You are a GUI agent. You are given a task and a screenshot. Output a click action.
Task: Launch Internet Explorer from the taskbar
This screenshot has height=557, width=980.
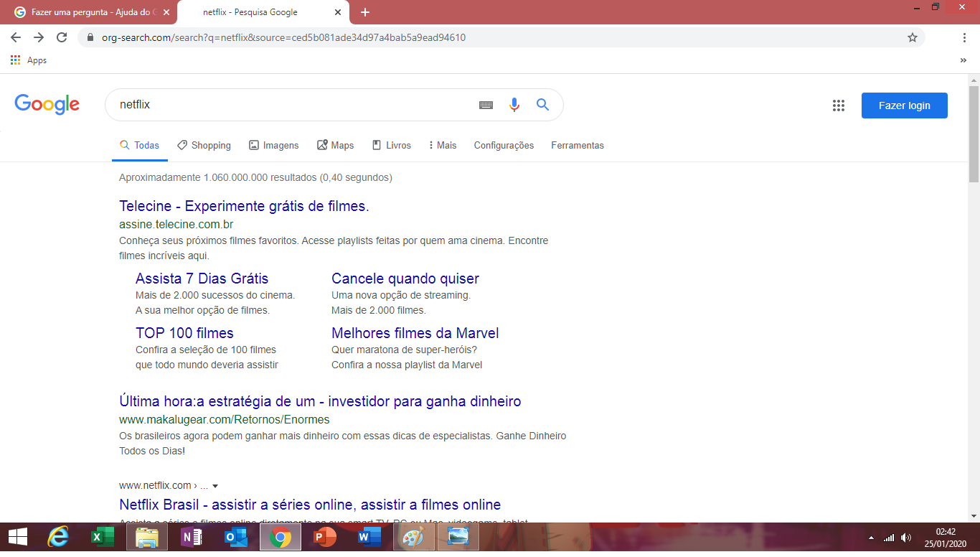click(x=57, y=537)
